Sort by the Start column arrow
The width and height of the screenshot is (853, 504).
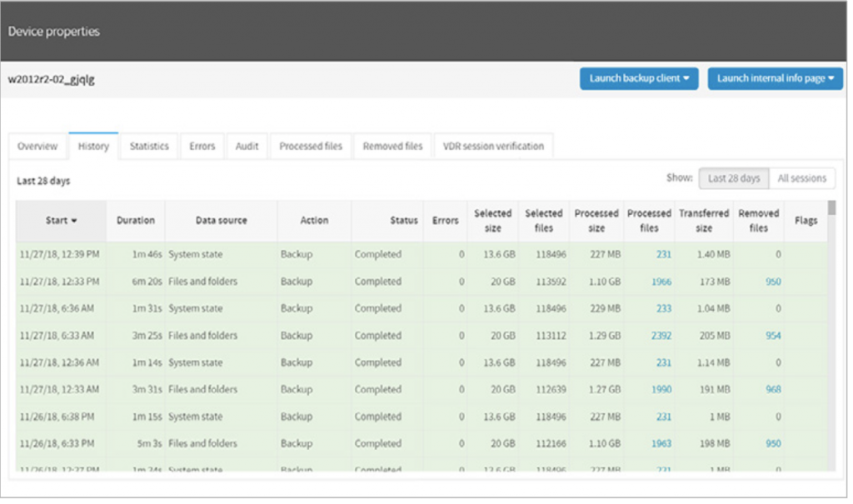pos(74,221)
